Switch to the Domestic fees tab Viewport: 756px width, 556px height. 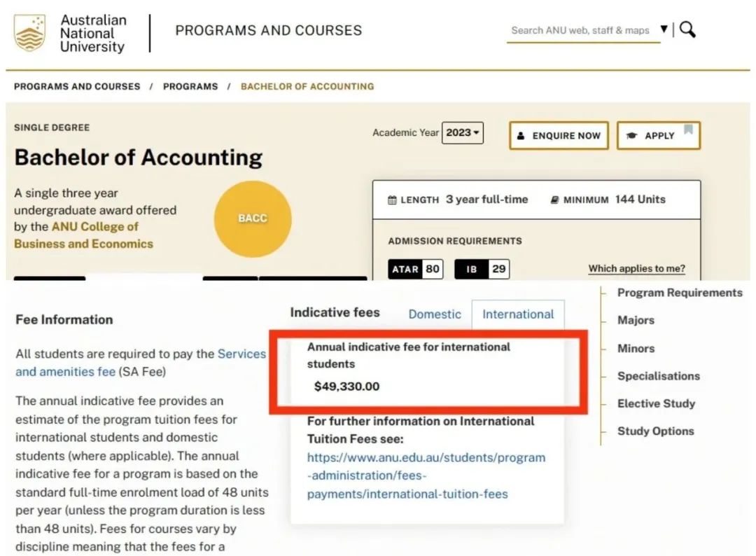435,314
